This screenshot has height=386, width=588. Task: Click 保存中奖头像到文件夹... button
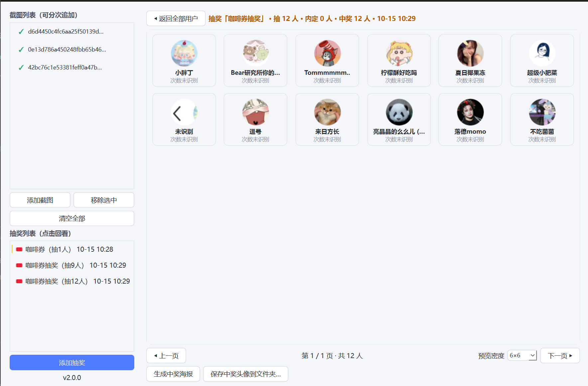point(246,374)
